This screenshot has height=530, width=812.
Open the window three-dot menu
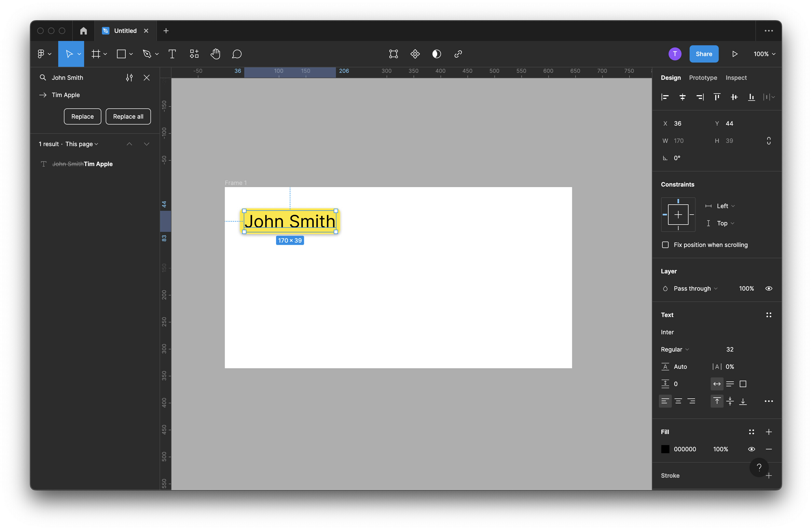(x=769, y=31)
